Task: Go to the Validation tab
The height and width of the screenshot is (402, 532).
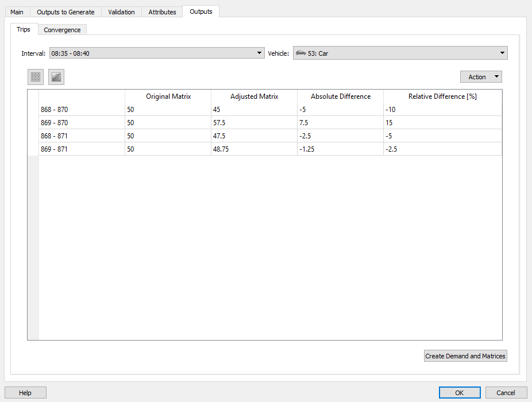Action: coord(121,12)
